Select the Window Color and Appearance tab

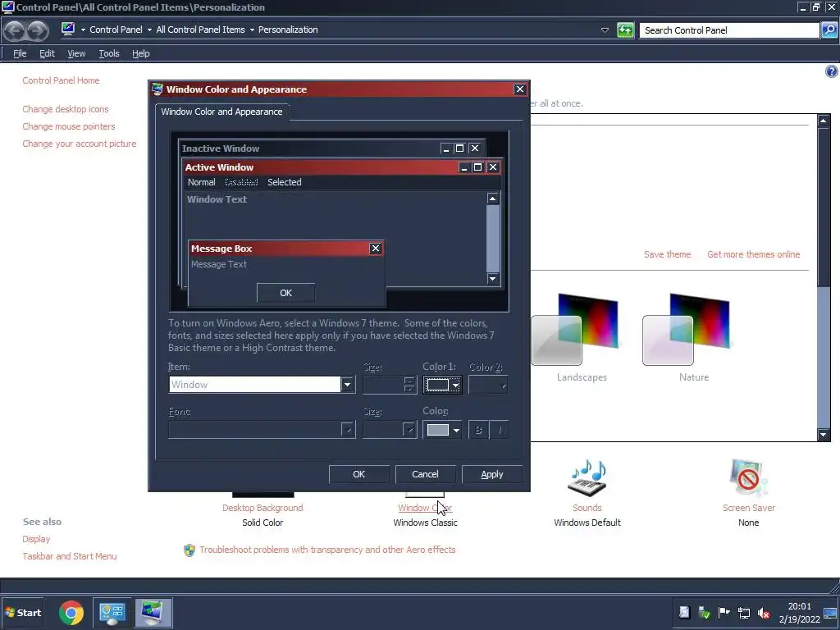[x=221, y=112]
